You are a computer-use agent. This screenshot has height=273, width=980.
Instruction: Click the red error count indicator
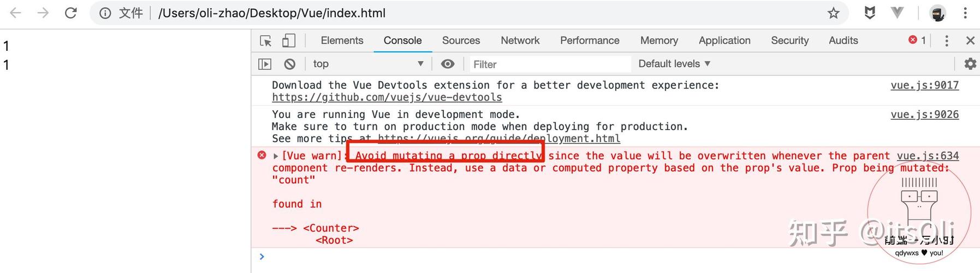pos(917,40)
